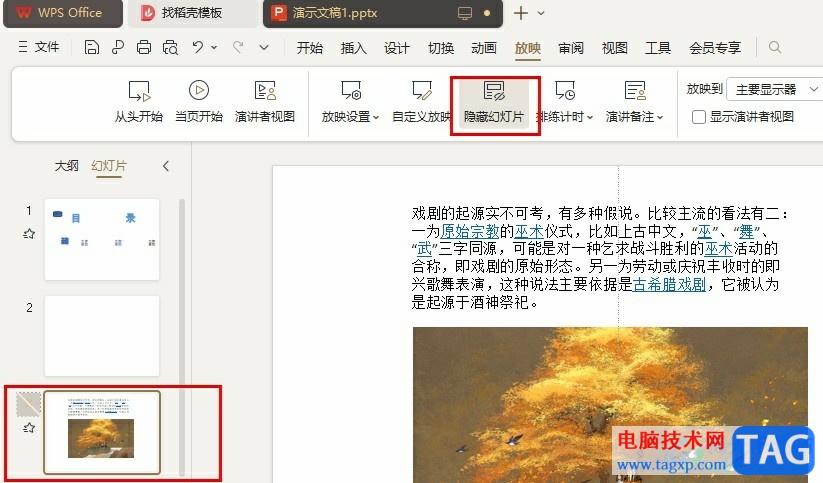
Task: Click the Redo arrow icon
Action: [238, 47]
